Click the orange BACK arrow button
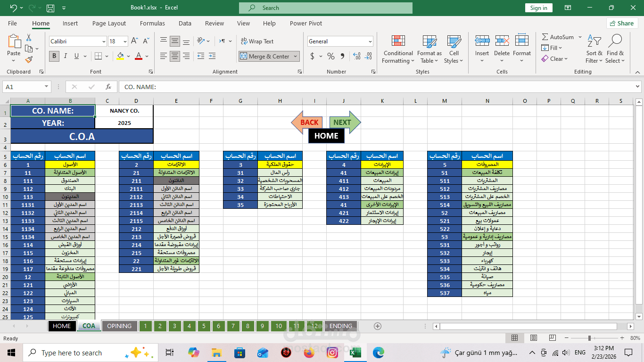644x362 pixels. [307, 123]
